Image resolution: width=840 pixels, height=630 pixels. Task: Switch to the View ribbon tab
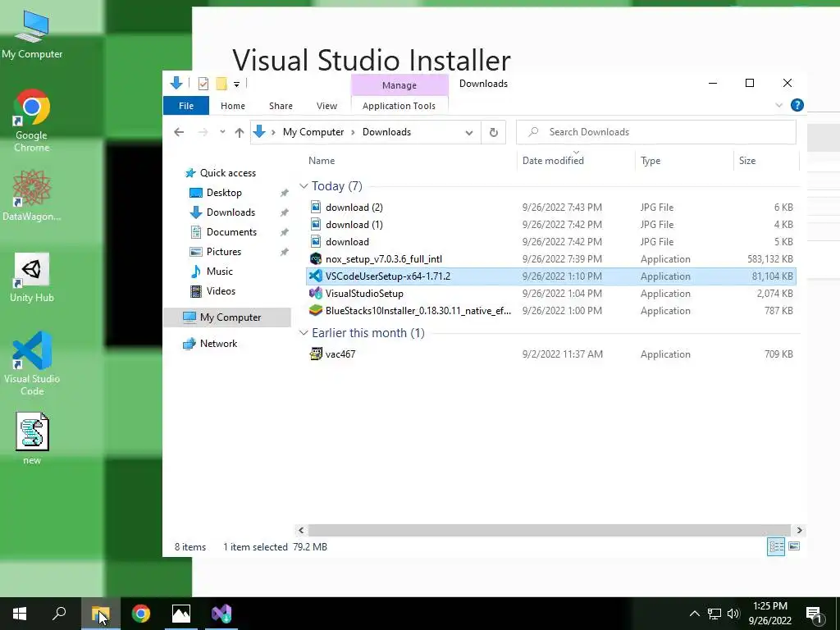[x=326, y=106]
